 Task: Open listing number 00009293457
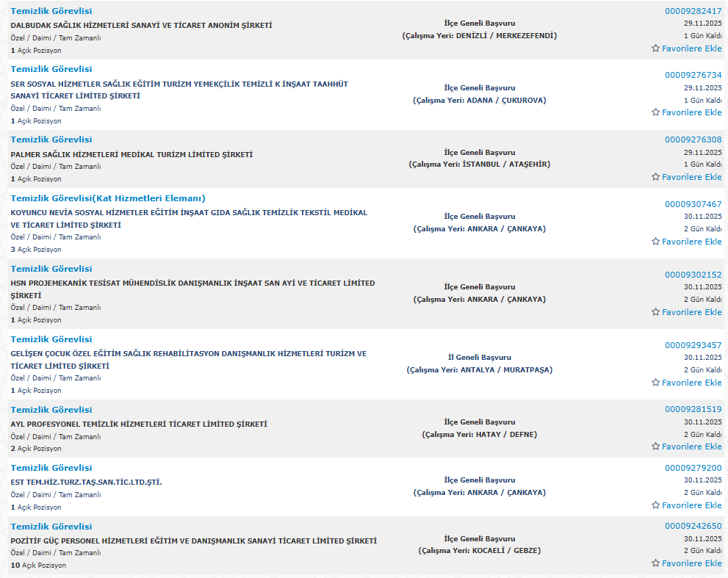[693, 345]
